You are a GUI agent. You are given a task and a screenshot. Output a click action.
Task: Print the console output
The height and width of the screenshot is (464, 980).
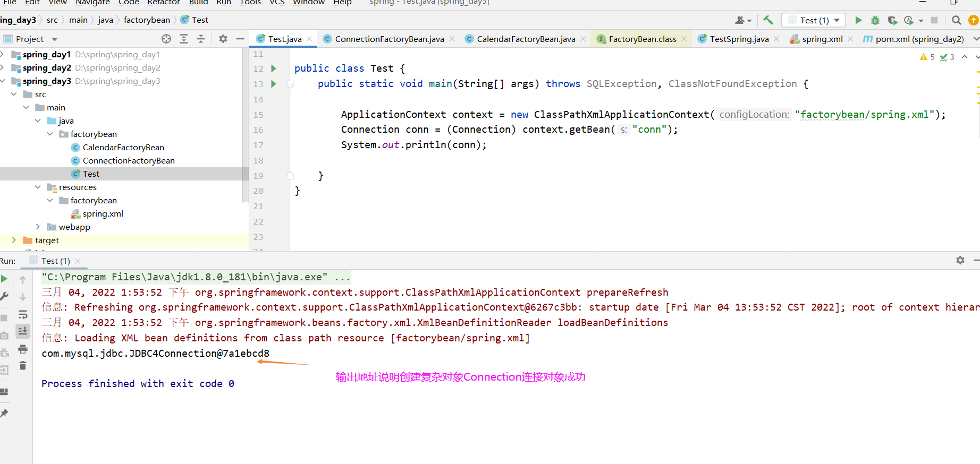[x=23, y=349]
